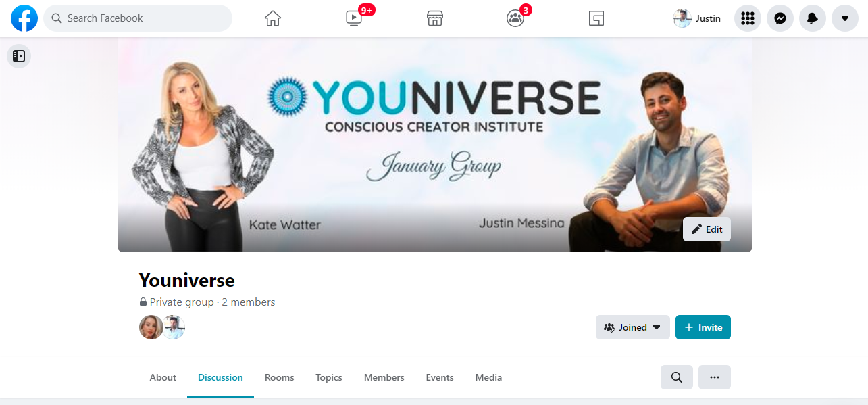This screenshot has width=868, height=405.
Task: Open the notifications bell icon
Action: (813, 18)
